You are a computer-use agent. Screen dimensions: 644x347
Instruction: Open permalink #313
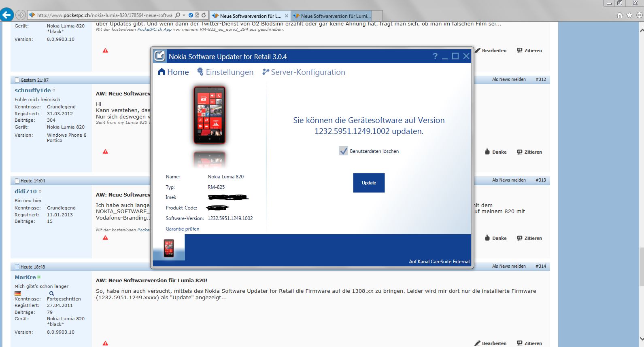pos(540,180)
